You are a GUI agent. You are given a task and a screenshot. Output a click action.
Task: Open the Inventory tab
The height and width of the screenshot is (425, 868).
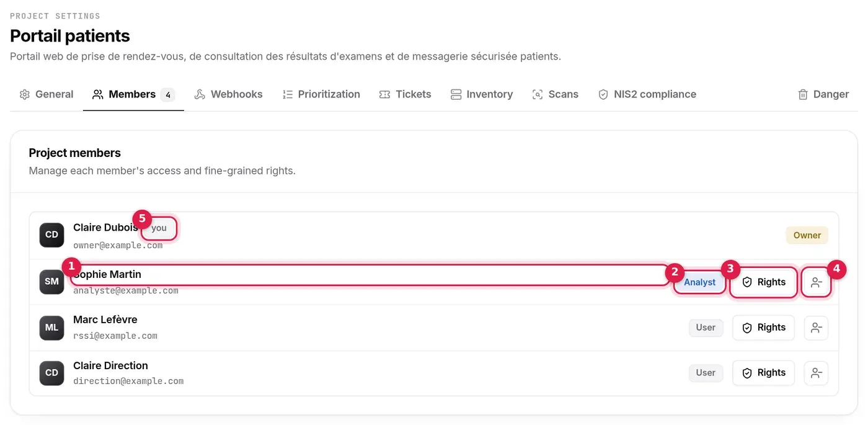[482, 94]
